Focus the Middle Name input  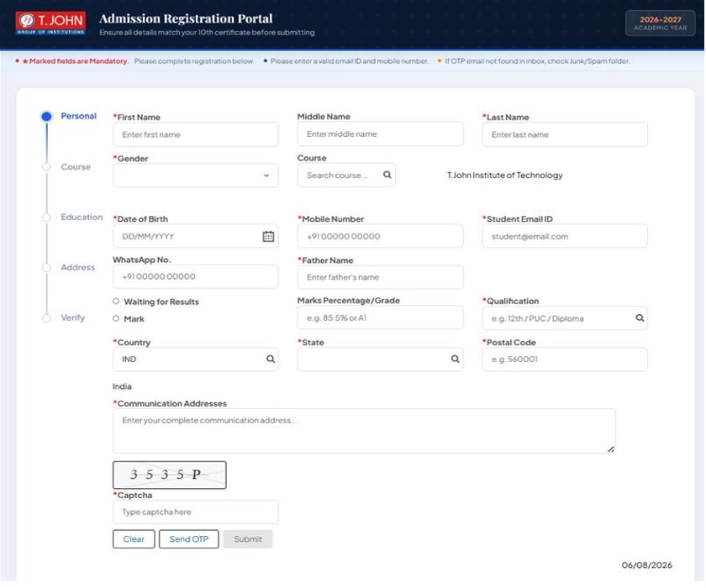380,134
